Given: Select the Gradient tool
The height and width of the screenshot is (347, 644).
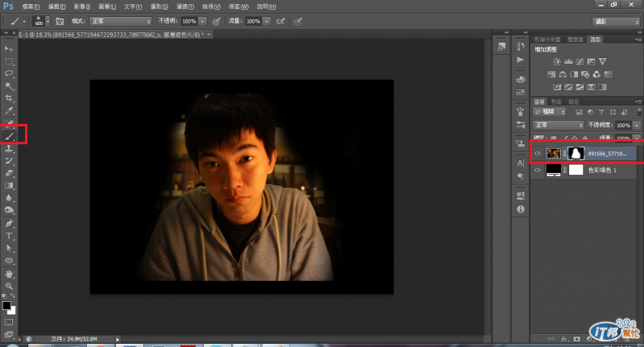Looking at the screenshot, I should (x=9, y=186).
